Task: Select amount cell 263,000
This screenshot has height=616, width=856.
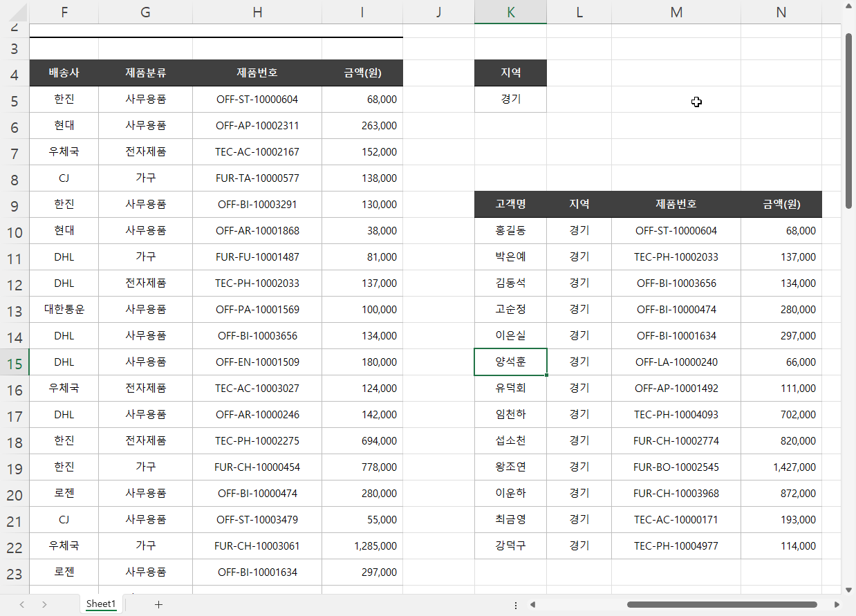Action: point(362,126)
